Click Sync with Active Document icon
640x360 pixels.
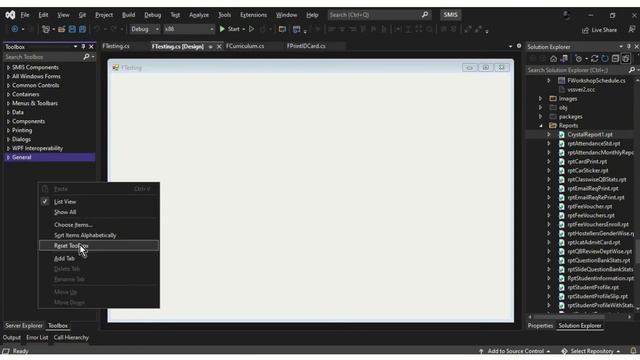pyautogui.click(x=594, y=59)
